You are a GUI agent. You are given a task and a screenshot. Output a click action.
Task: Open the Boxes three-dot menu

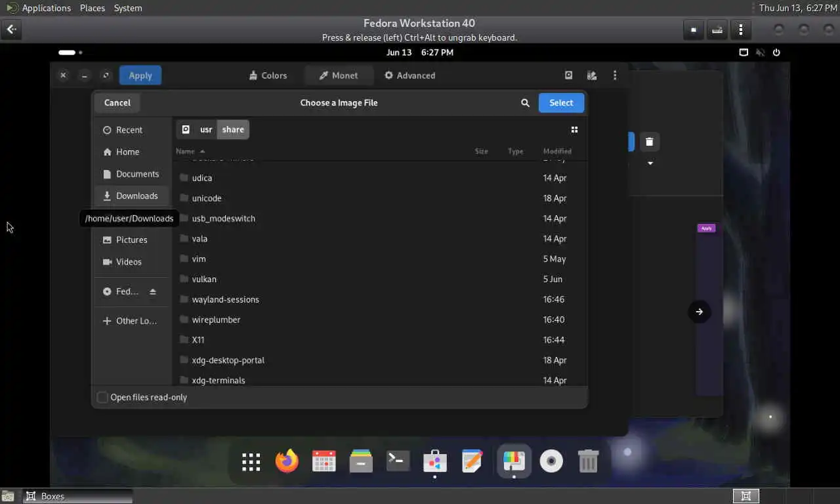point(740,30)
